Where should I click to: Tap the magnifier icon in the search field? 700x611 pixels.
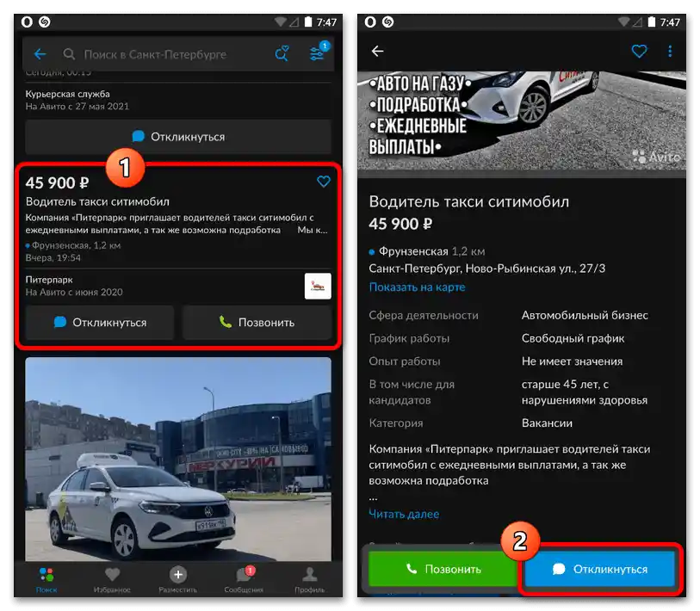[x=69, y=54]
